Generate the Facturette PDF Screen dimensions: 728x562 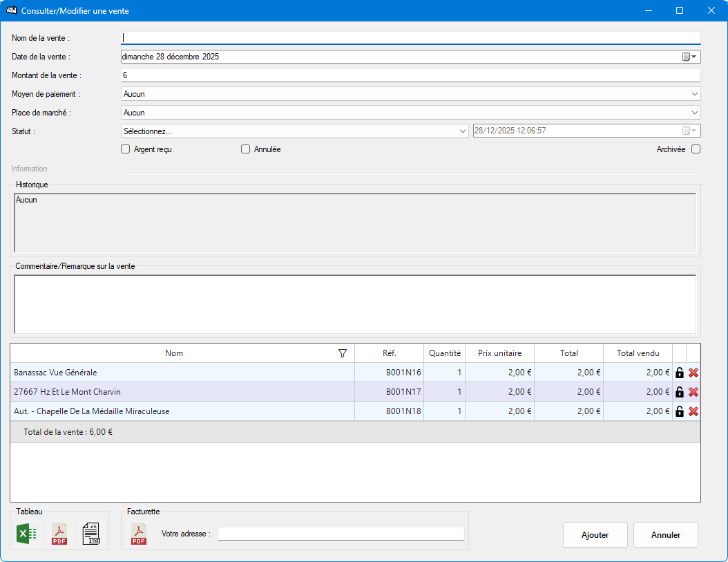tap(139, 534)
